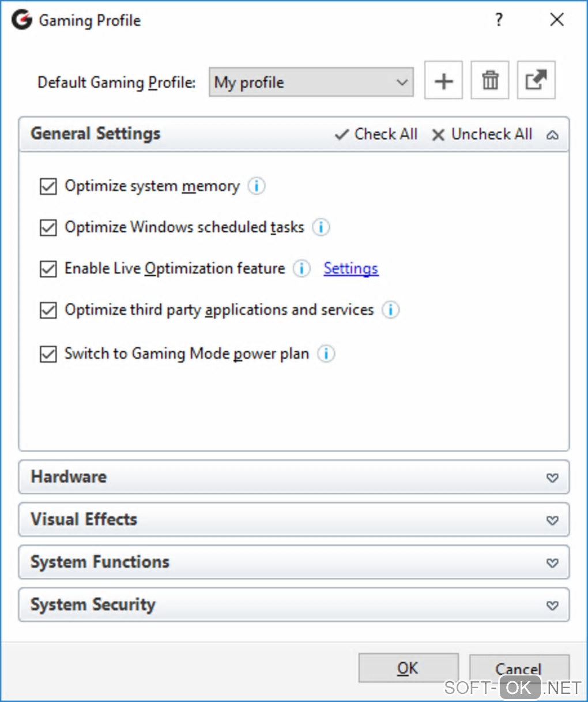Click the question mark help icon
Image resolution: width=588 pixels, height=702 pixels.
click(x=499, y=20)
